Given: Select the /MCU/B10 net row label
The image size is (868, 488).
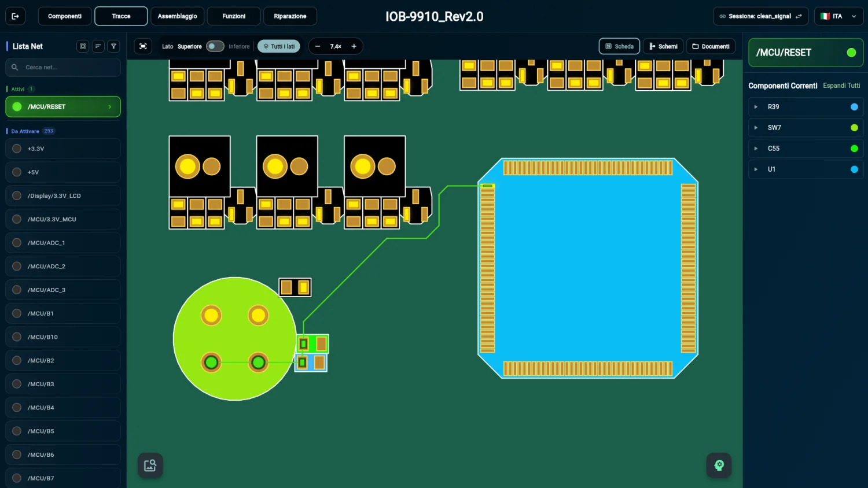Looking at the screenshot, I should [43, 337].
